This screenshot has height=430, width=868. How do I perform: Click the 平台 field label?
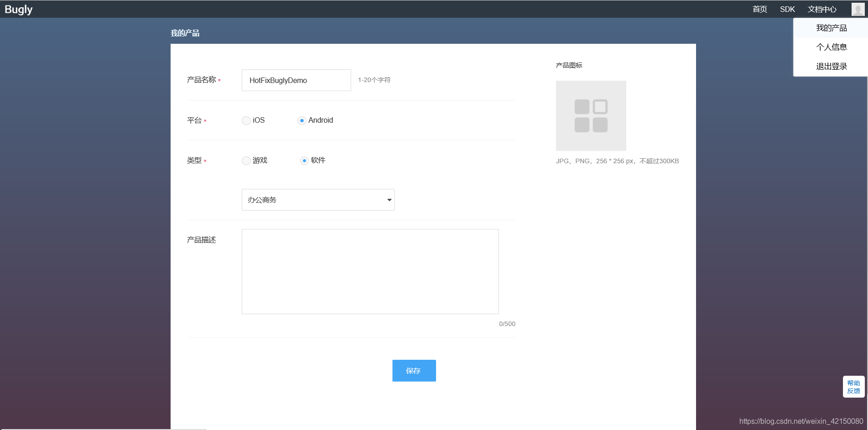point(194,120)
